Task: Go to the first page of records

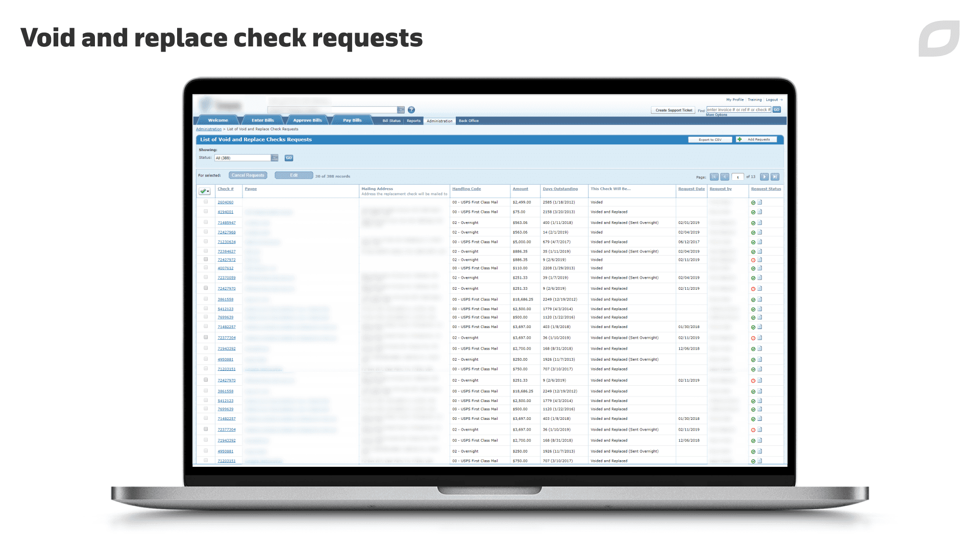Action: 714,177
